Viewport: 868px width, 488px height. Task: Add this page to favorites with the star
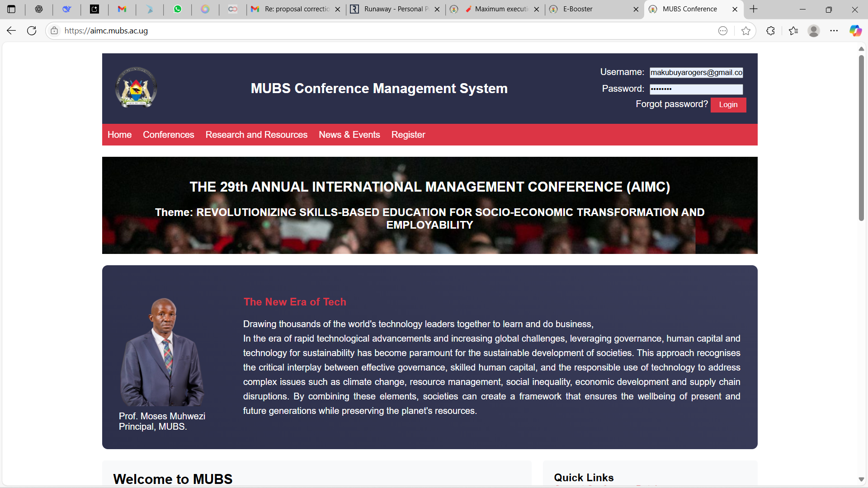746,31
